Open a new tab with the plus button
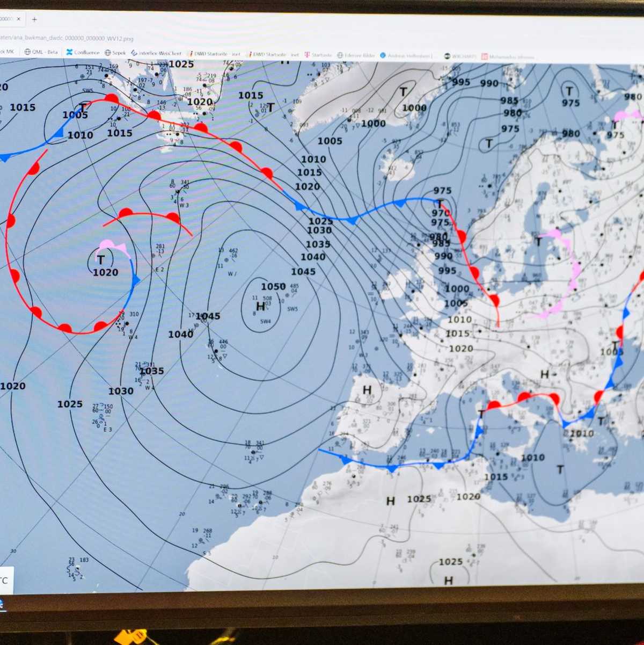 pos(34,19)
